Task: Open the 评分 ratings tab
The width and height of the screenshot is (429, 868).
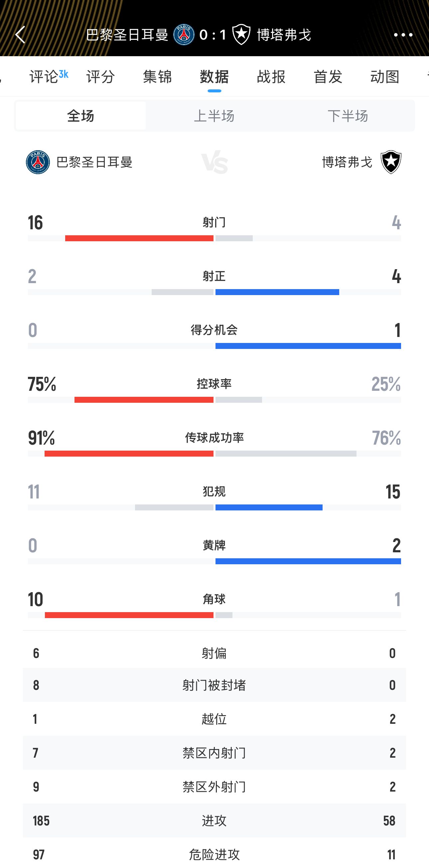Action: coord(100,76)
